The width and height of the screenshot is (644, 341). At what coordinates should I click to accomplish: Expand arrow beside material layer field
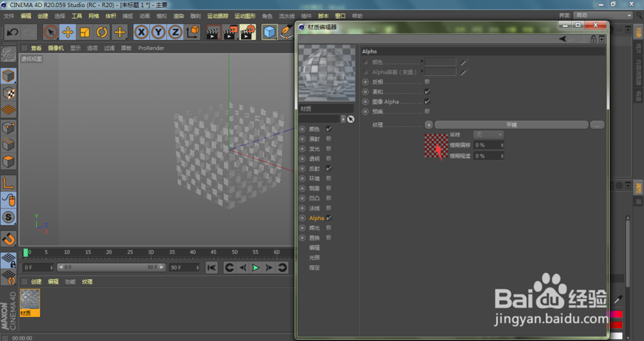click(x=343, y=119)
